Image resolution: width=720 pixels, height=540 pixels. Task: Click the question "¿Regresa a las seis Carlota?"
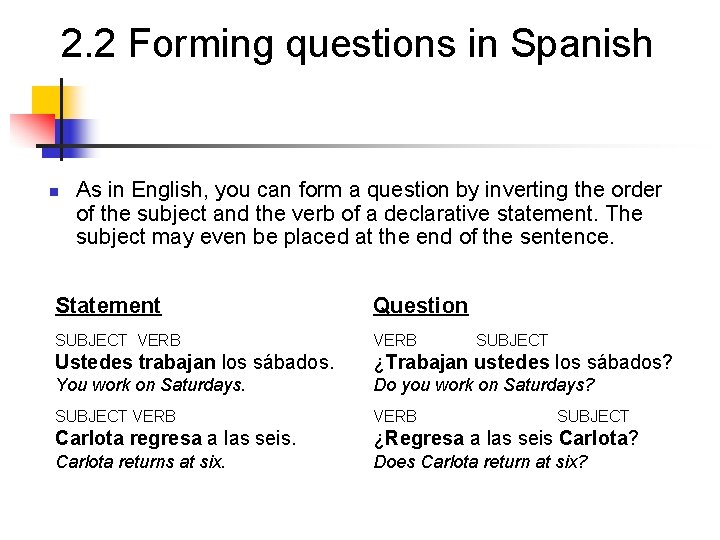505,438
